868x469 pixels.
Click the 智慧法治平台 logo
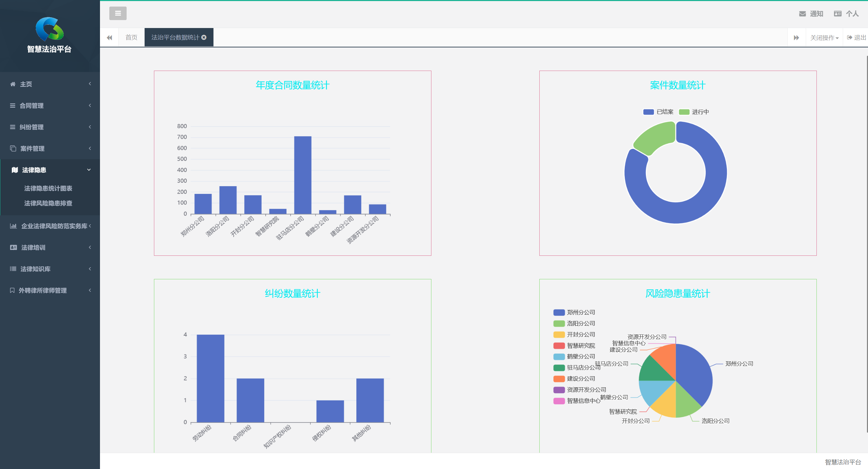coord(49,29)
